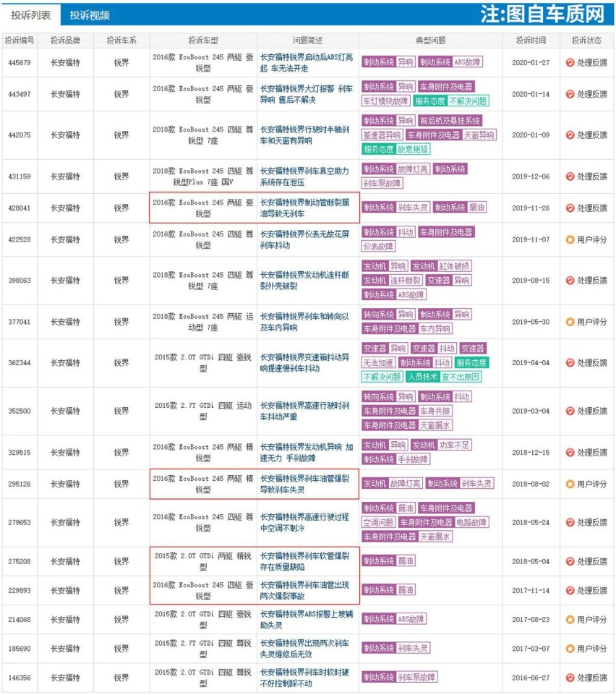616x695 pixels.
Task: Open complaint link 长安福特锐界ABS报警上坡辅助失灵
Action: tap(307, 619)
